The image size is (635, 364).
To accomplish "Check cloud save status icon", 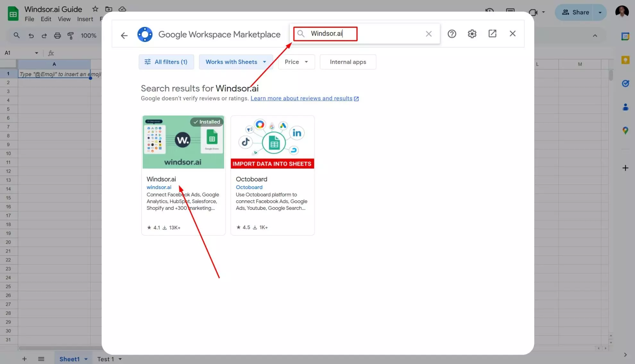I will 122,9.
